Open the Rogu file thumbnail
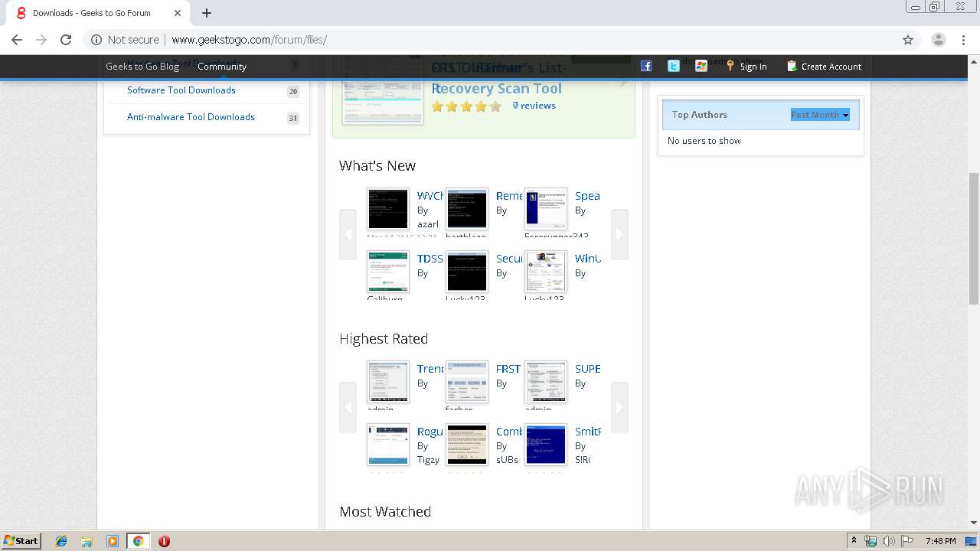 (388, 445)
